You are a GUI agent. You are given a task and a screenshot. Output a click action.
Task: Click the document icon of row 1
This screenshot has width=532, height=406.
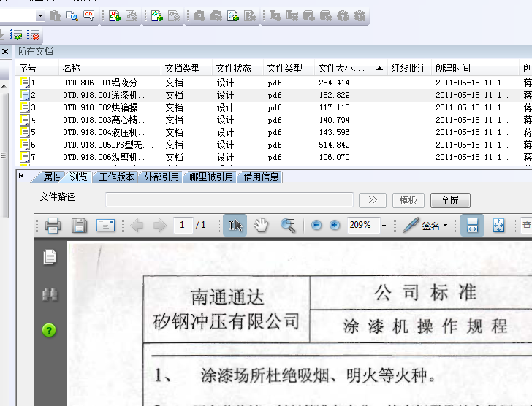coord(24,83)
